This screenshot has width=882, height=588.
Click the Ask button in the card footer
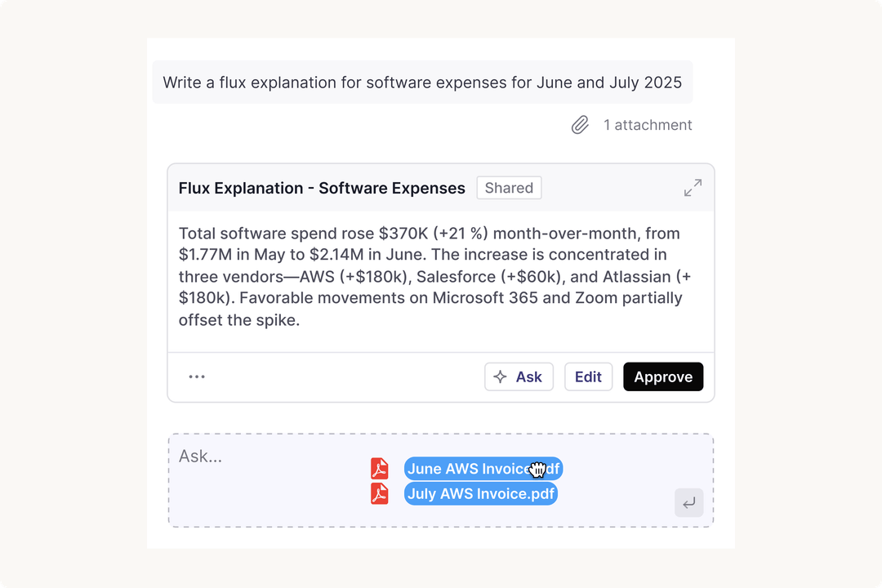519,376
